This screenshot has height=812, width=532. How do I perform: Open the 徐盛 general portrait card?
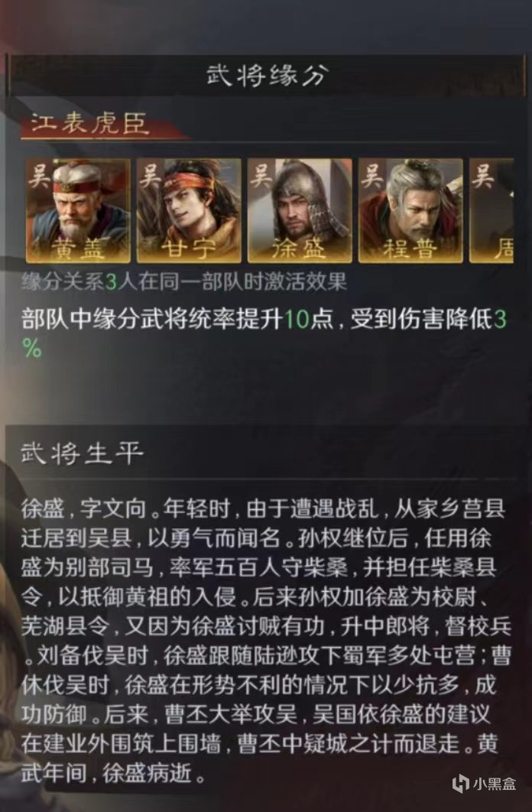point(300,211)
